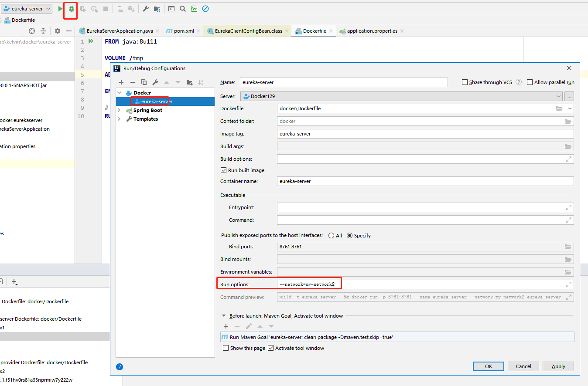Uncheck Activate tool window
This screenshot has width=588, height=386.
[270, 348]
